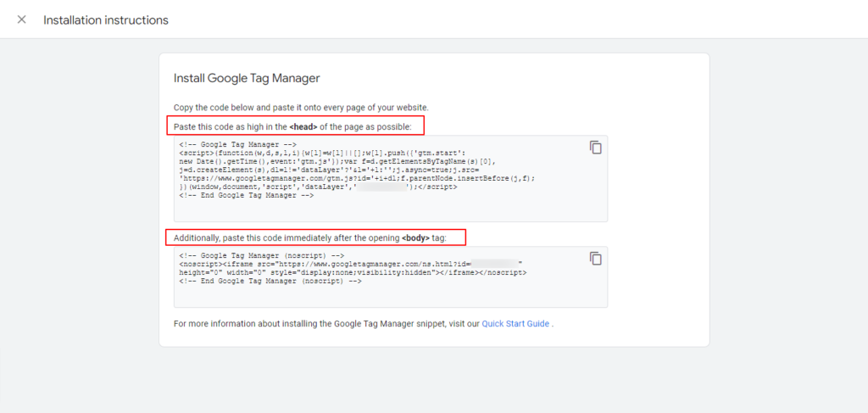Click the '<!-- Google Tag Manager (noscript) -->' comment line
The height and width of the screenshot is (413, 868).
pos(262,256)
